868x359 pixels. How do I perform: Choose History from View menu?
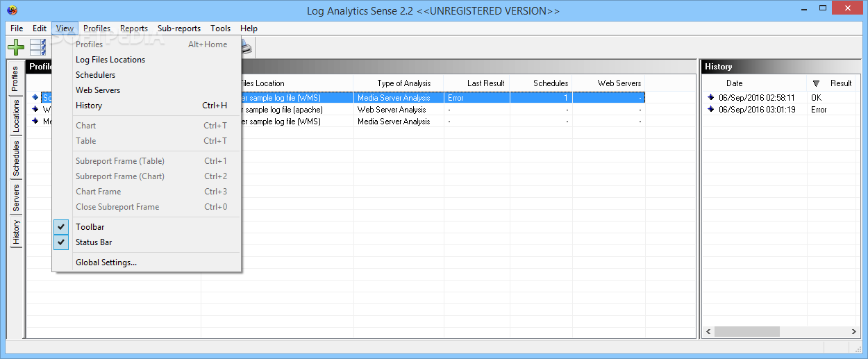coord(147,106)
